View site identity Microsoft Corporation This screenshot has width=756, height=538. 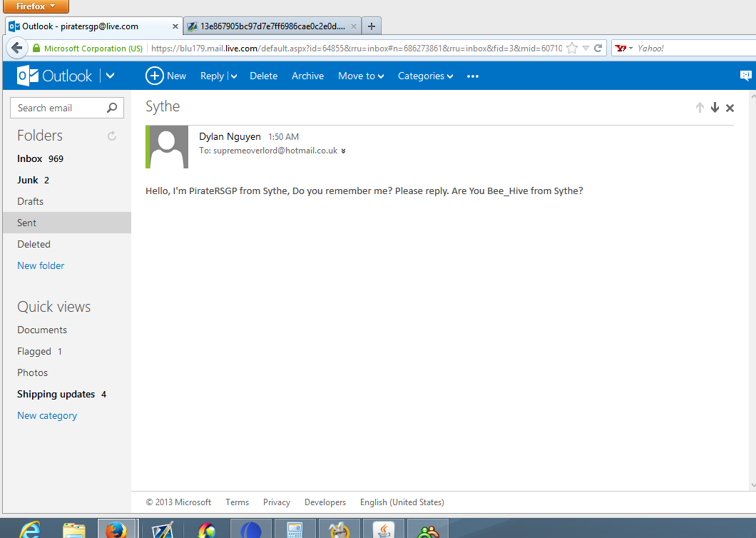[x=87, y=49]
